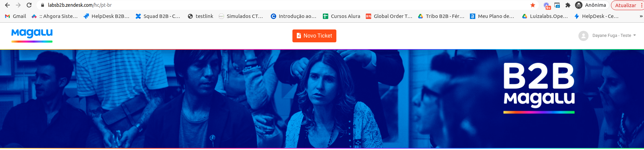Screen dimensions: 644x150
Task: Click the Atualizar update button
Action: pos(625,5)
